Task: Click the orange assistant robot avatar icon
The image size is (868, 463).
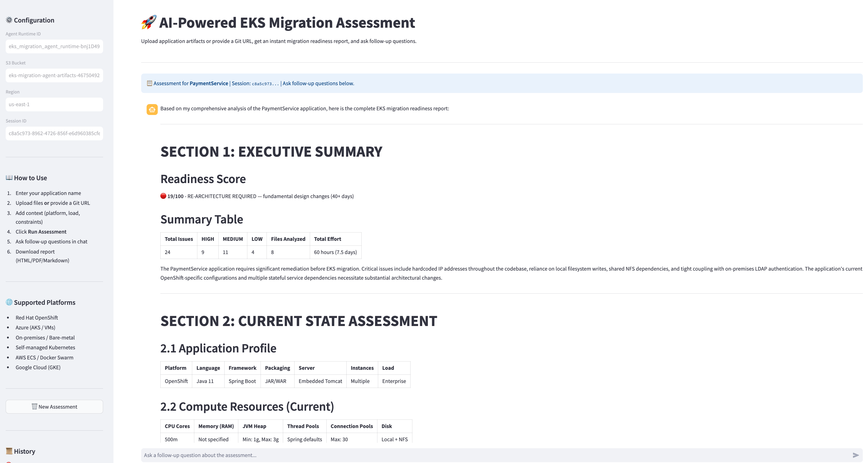Action: click(x=152, y=109)
